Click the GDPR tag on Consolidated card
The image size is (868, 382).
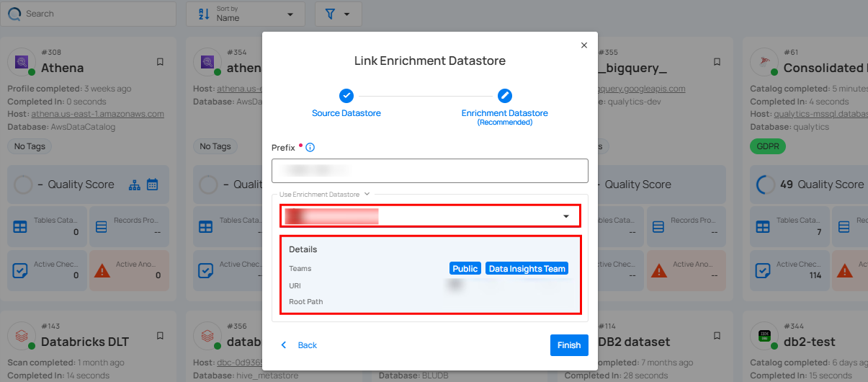coord(768,146)
